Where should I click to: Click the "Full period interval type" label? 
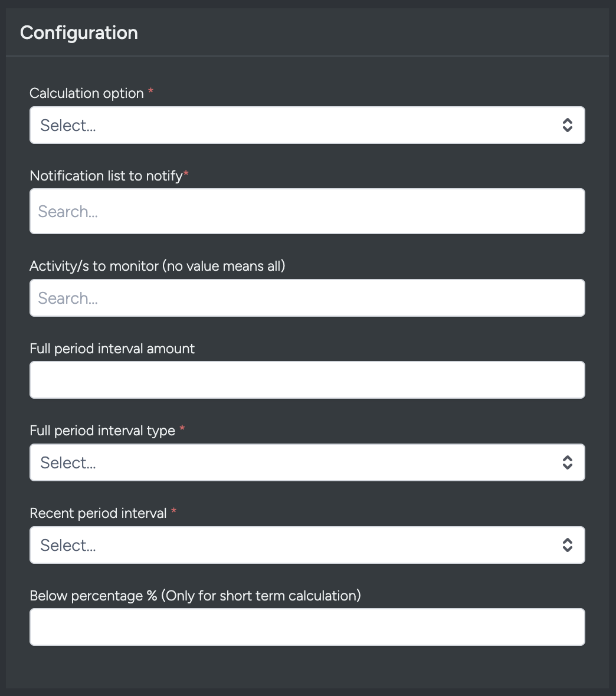pos(102,431)
